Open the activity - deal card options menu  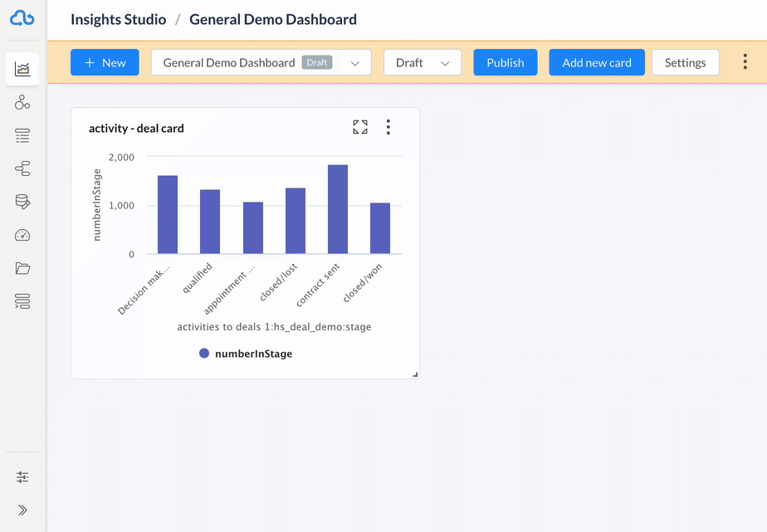[x=388, y=127]
